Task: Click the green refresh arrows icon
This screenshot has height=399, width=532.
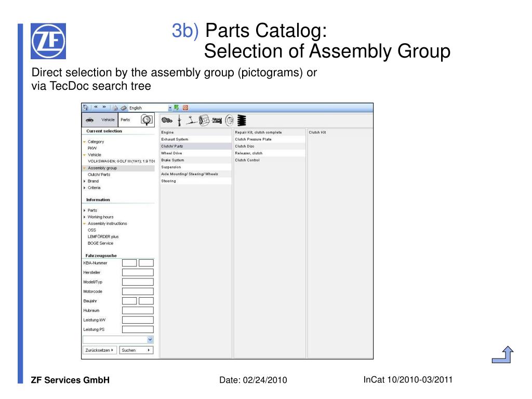Action: (177, 108)
